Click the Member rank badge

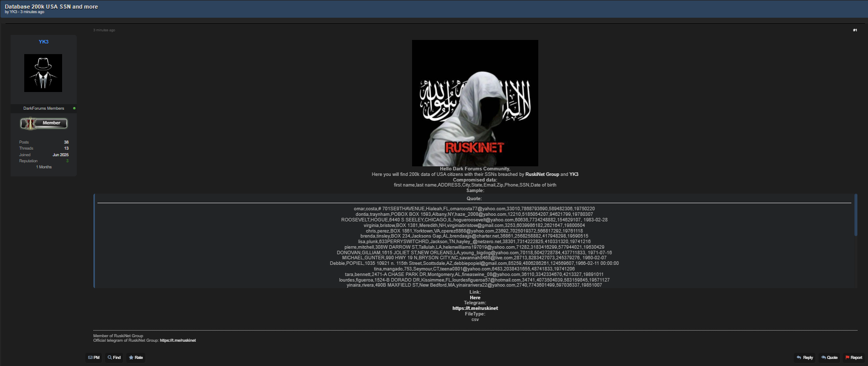44,123
